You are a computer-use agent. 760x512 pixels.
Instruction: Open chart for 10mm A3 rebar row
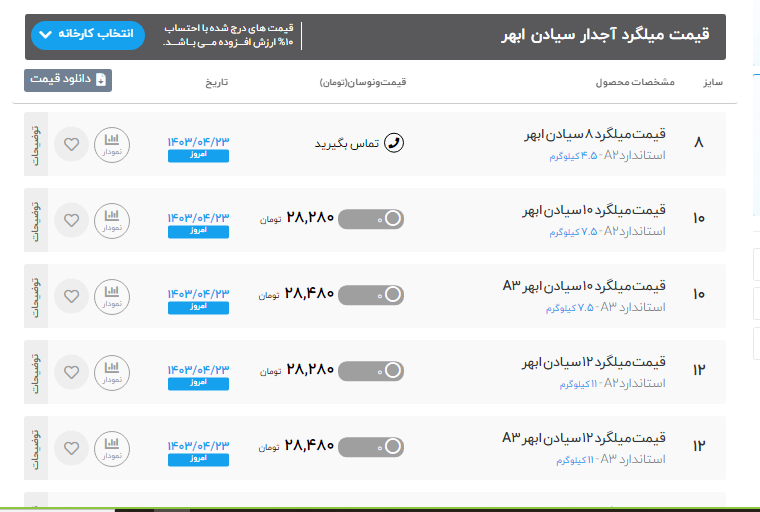pos(112,296)
